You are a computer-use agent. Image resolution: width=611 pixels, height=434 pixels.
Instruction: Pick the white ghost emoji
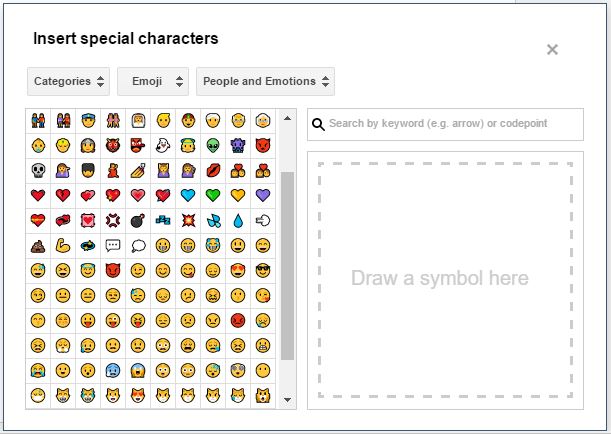(x=162, y=146)
